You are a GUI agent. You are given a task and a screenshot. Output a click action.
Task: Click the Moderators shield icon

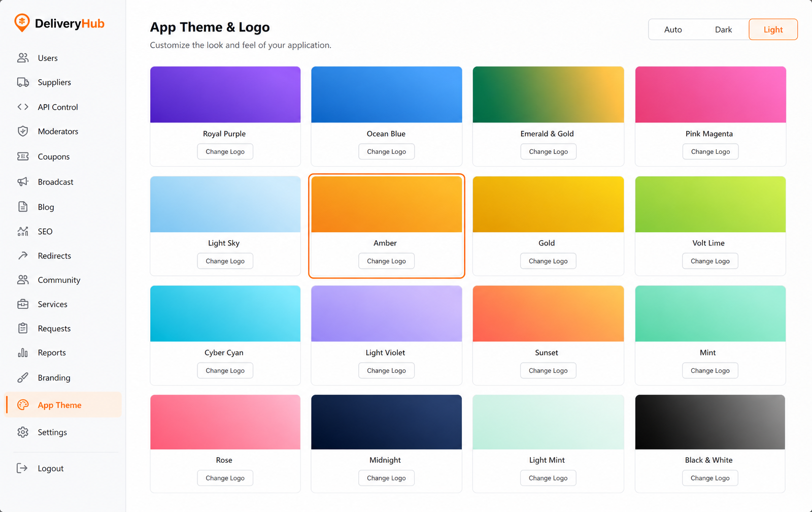[23, 131]
